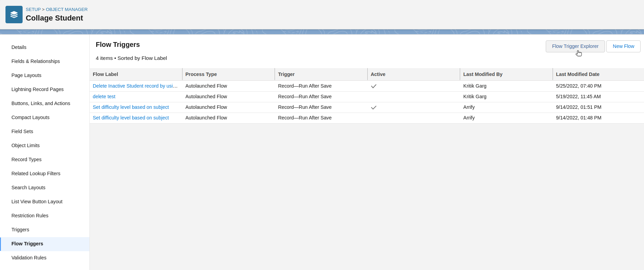Select Lightning Record Pages in sidebar
Image resolution: width=644 pixels, height=270 pixels.
pyautogui.click(x=37, y=89)
